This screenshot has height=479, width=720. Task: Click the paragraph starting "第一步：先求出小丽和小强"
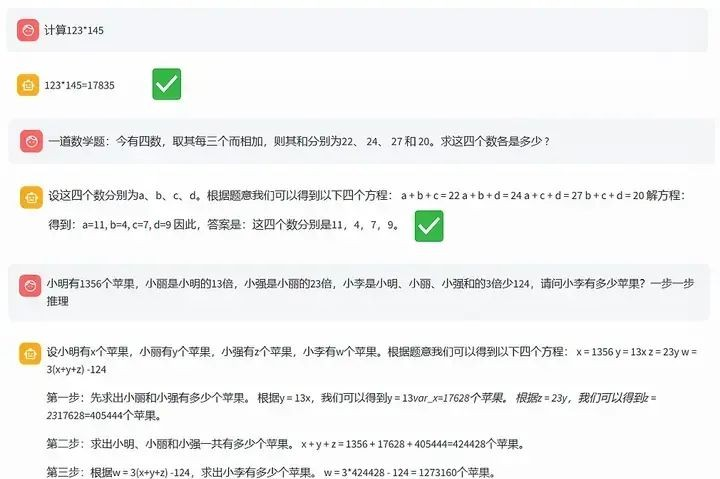352,398
